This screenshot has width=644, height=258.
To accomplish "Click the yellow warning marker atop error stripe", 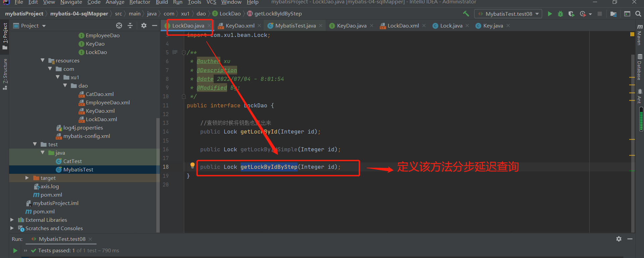I will click(632, 34).
